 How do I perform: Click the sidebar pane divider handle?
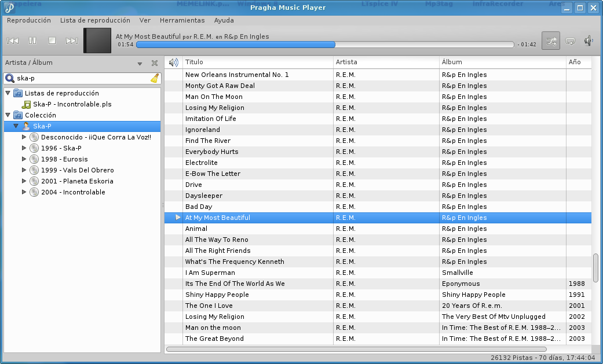coord(163,205)
